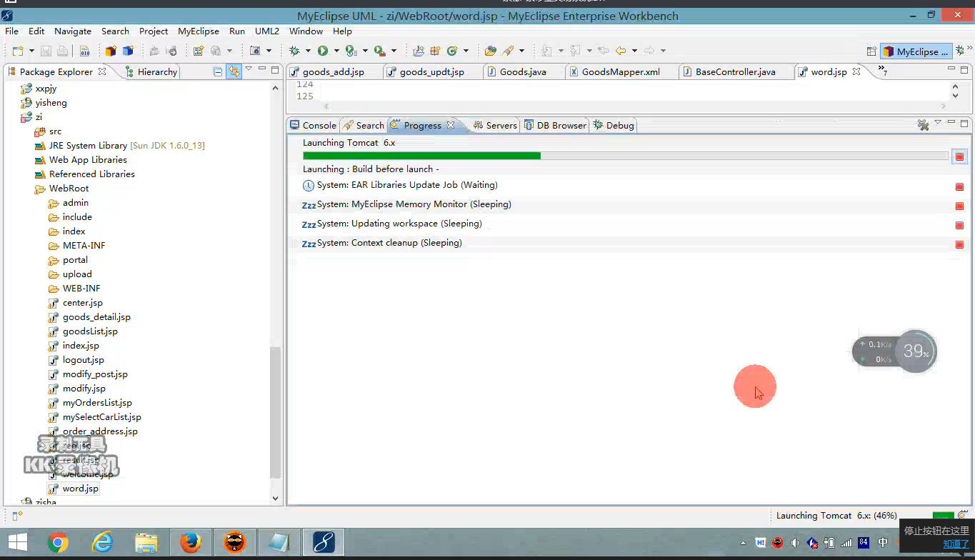Open Firefox from the taskbar

[190, 544]
